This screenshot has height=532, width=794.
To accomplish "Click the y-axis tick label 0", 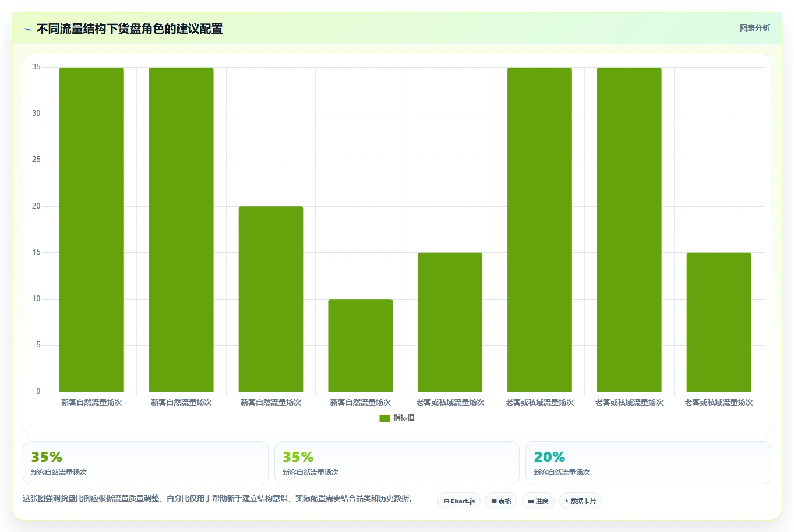I will pos(38,392).
